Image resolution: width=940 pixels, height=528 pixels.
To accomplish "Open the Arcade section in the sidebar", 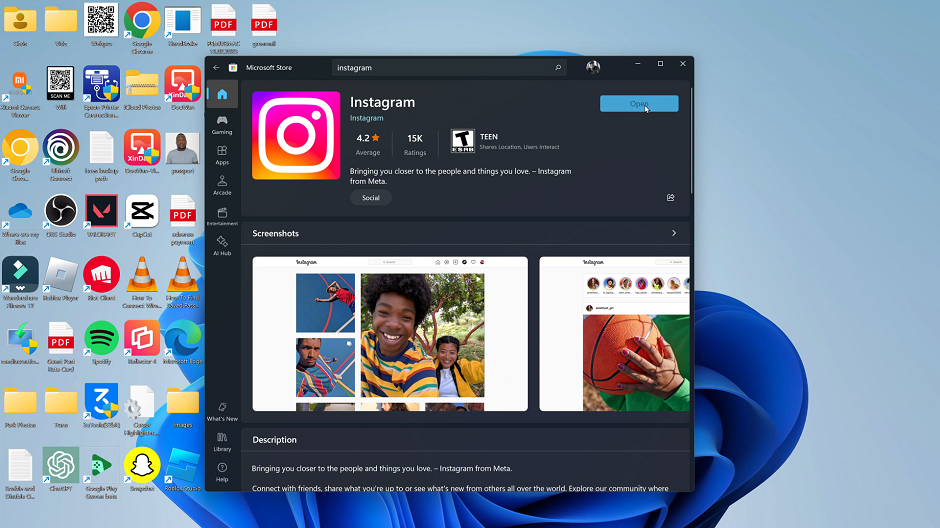I will coord(222,185).
